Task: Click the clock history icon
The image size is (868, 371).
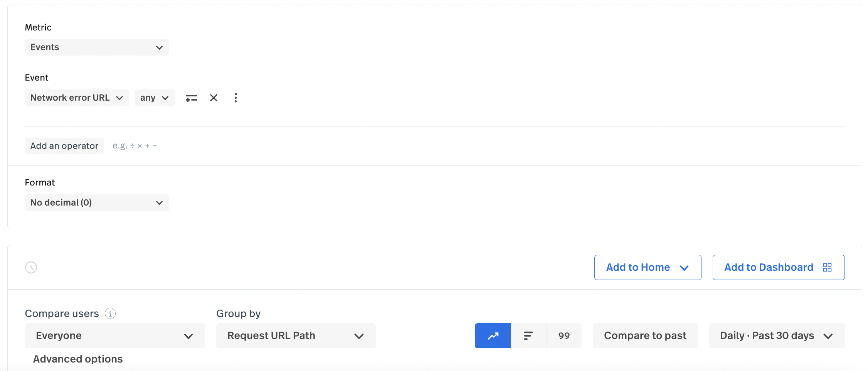Action: pos(31,267)
